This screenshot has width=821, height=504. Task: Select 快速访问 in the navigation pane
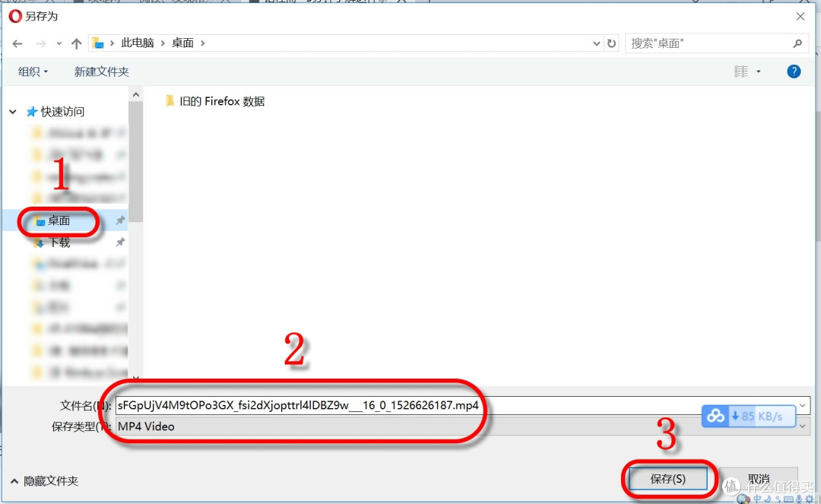62,112
